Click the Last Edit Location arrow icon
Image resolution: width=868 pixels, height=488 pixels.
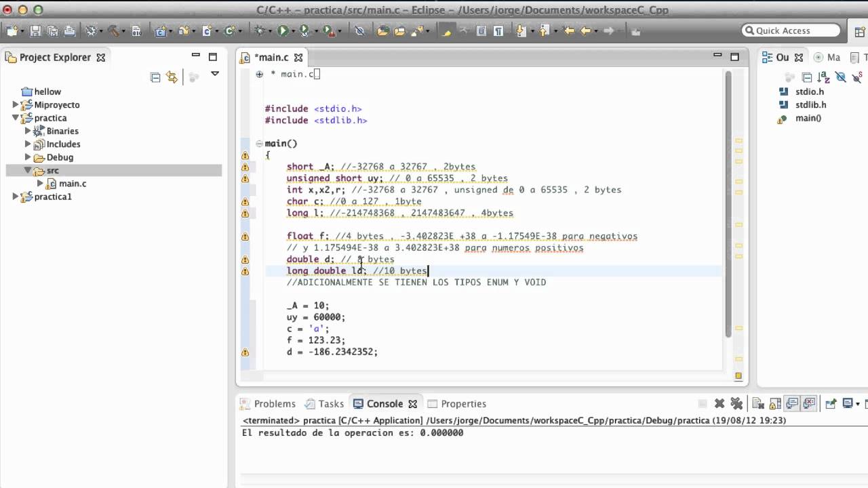tap(569, 30)
